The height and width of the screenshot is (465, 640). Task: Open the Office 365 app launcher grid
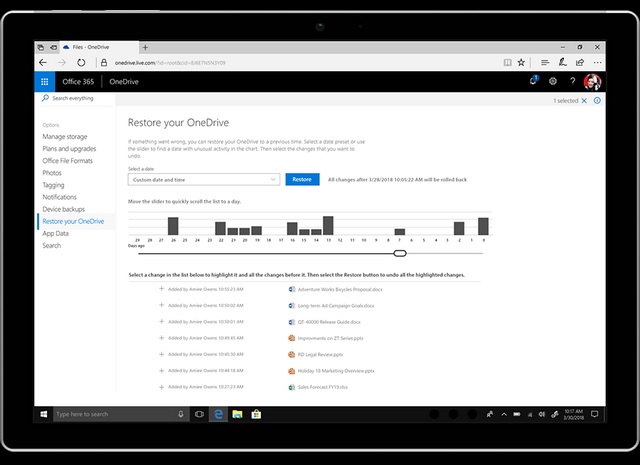(x=44, y=82)
